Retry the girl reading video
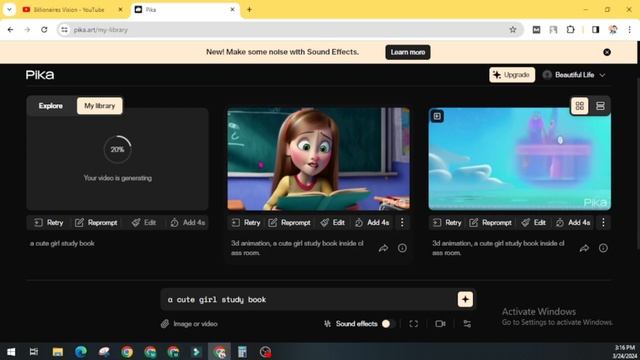640x360 pixels. pyautogui.click(x=246, y=222)
